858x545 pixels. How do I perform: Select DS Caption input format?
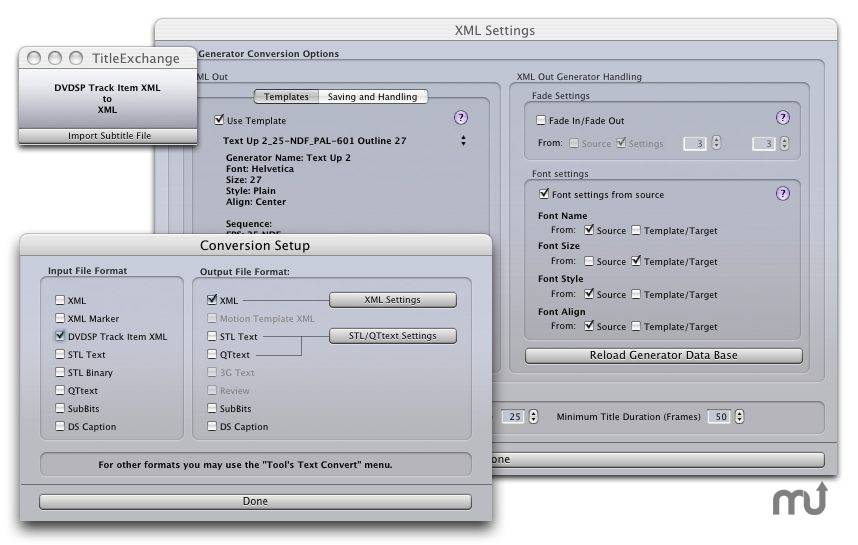point(60,426)
